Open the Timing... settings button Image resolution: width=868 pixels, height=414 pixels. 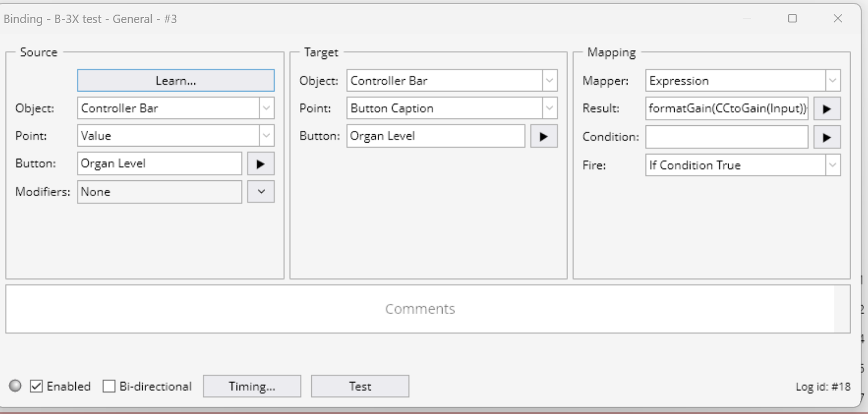tap(252, 386)
